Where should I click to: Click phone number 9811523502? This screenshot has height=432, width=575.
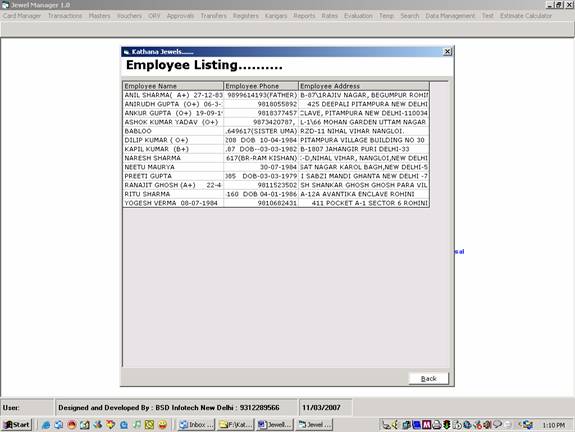[277, 185]
